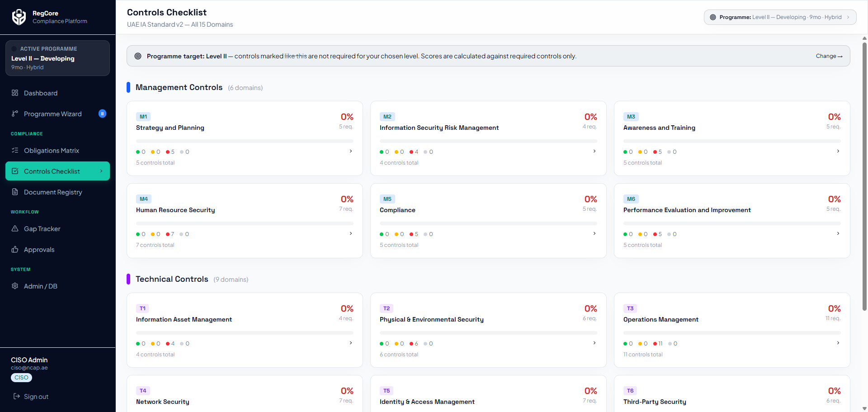Click the M3 domain badge
Viewport: 868px width, 412px height.
(631, 117)
